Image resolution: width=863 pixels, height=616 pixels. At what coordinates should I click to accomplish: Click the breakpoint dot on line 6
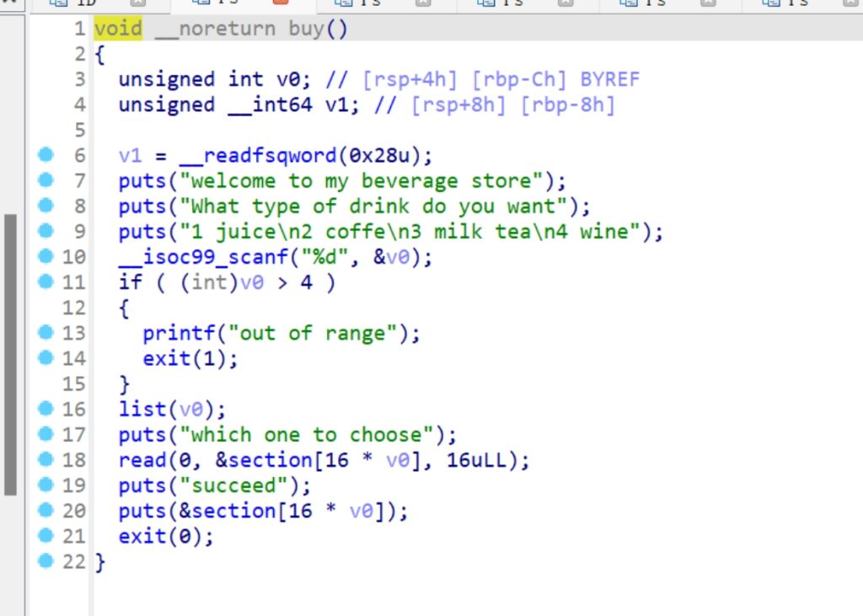pyautogui.click(x=46, y=155)
